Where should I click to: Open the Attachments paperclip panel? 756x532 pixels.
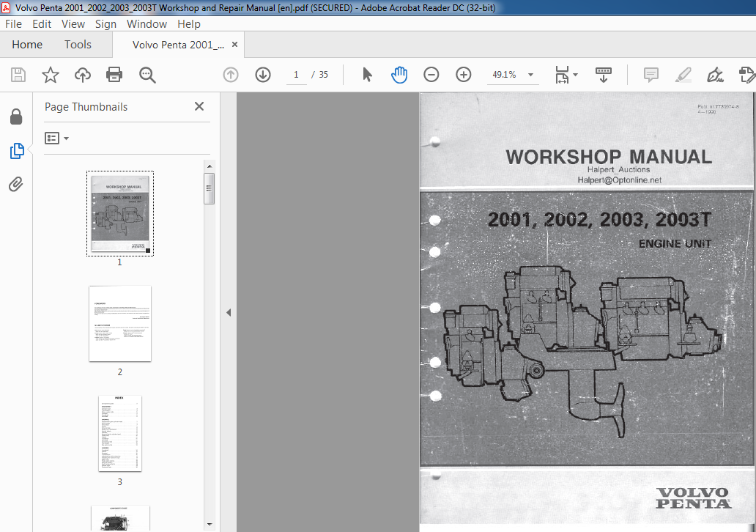coord(16,184)
